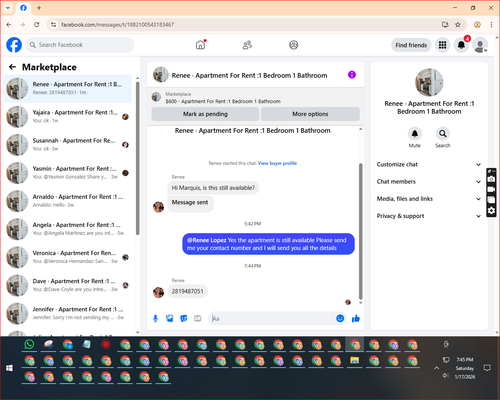Image resolution: width=500 pixels, height=400 pixels.
Task: Click Find friends button
Action: 411,45
